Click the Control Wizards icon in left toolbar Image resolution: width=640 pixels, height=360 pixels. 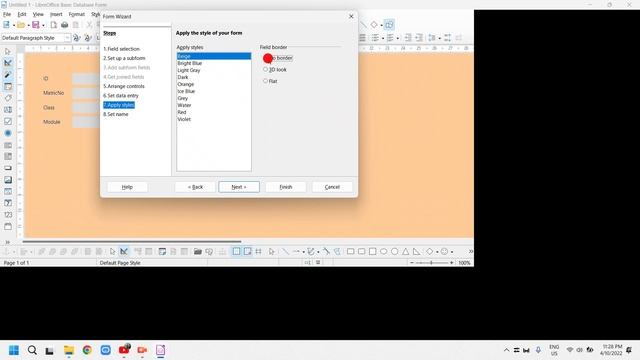(x=8, y=75)
